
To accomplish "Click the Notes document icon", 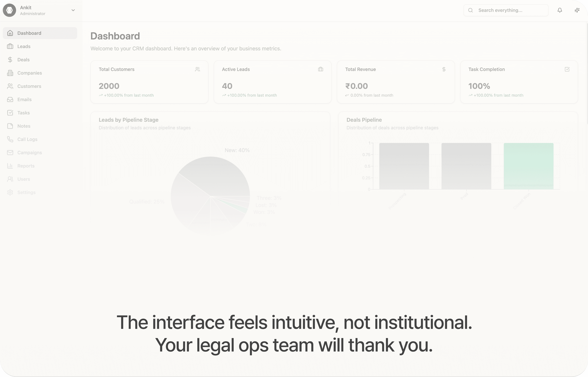I will 10,126.
